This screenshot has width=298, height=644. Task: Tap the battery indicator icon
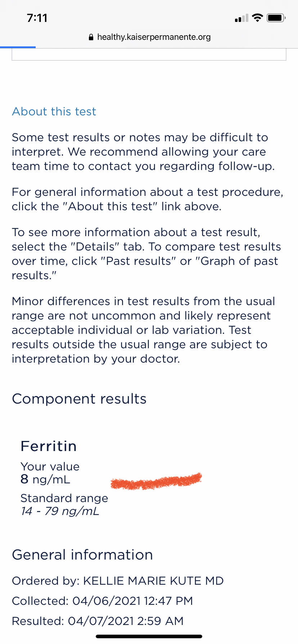[276, 18]
